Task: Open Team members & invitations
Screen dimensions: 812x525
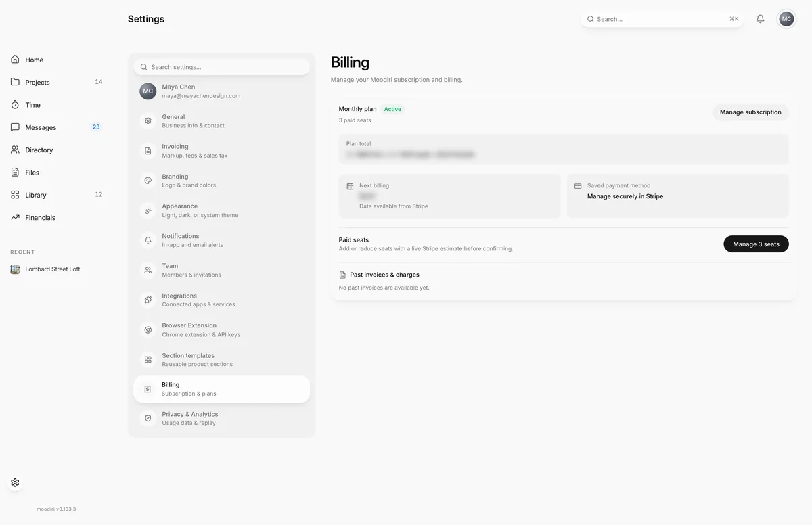Action: pyautogui.click(x=222, y=270)
